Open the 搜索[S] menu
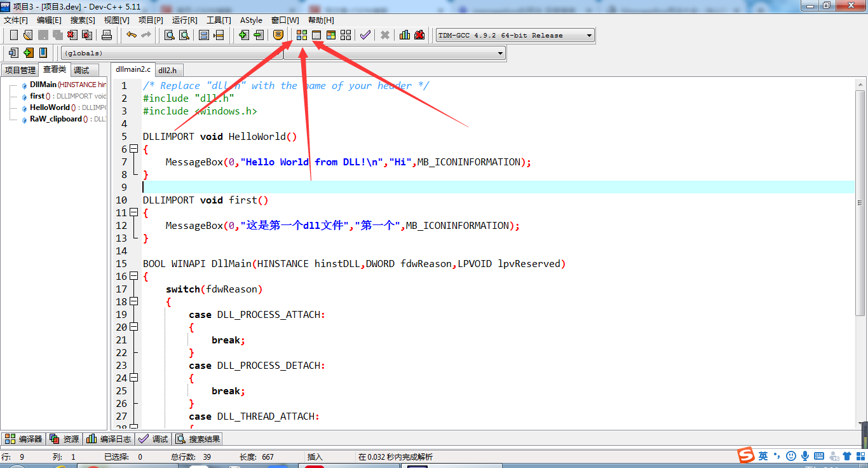Image resolution: width=868 pixels, height=468 pixels. click(x=83, y=20)
